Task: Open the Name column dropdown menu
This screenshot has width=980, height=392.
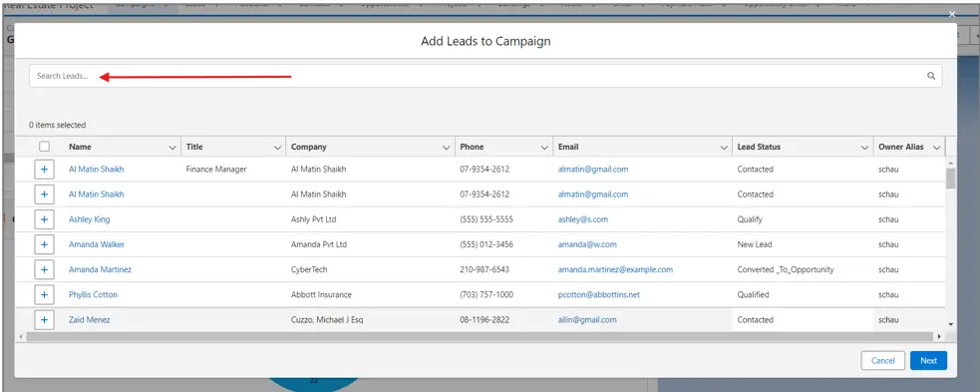Action: click(x=172, y=148)
